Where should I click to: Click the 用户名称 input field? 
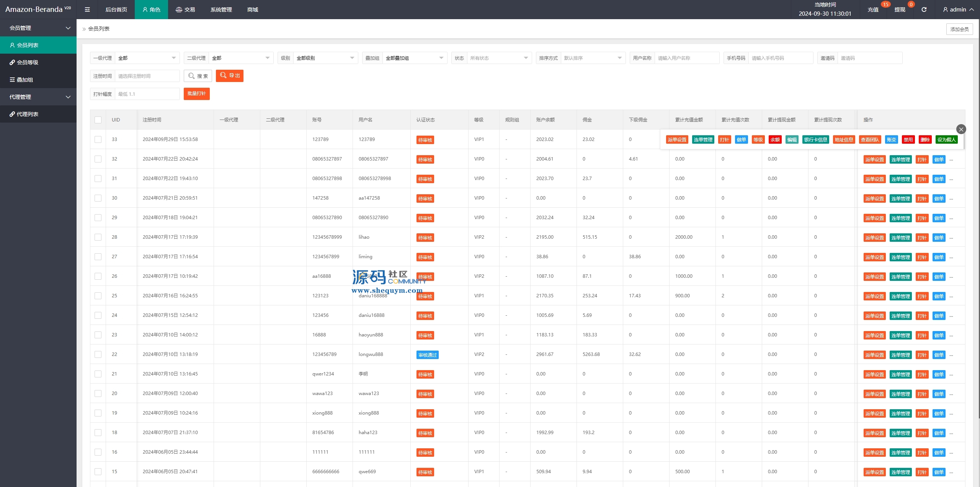686,58
